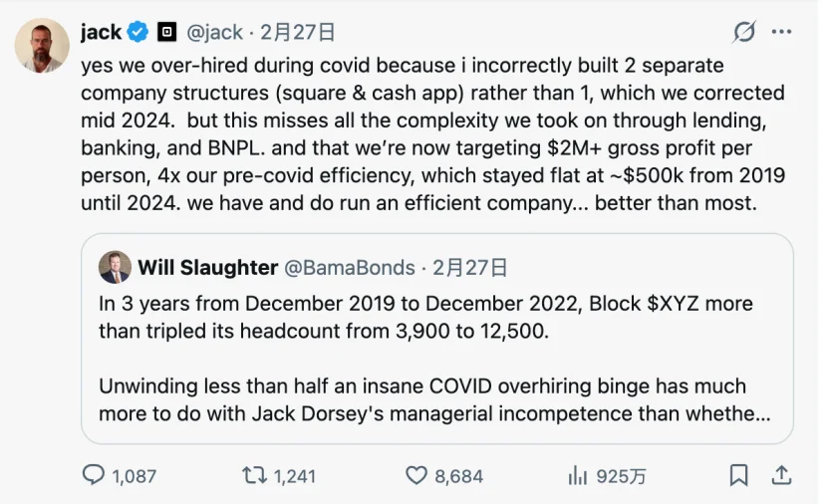Viewport: 828px width, 504px height.
Task: Click the blue verified badge next to jack
Action: coord(138,32)
